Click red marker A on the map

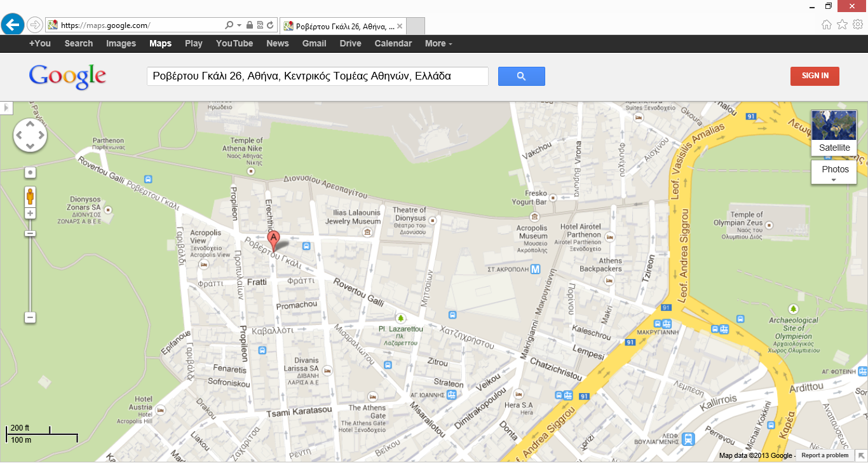(274, 242)
